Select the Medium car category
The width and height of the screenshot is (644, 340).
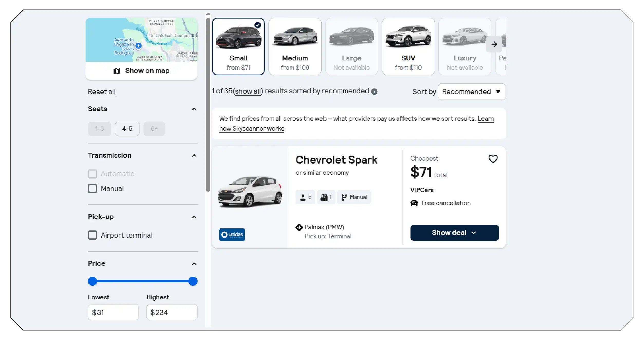pyautogui.click(x=295, y=47)
